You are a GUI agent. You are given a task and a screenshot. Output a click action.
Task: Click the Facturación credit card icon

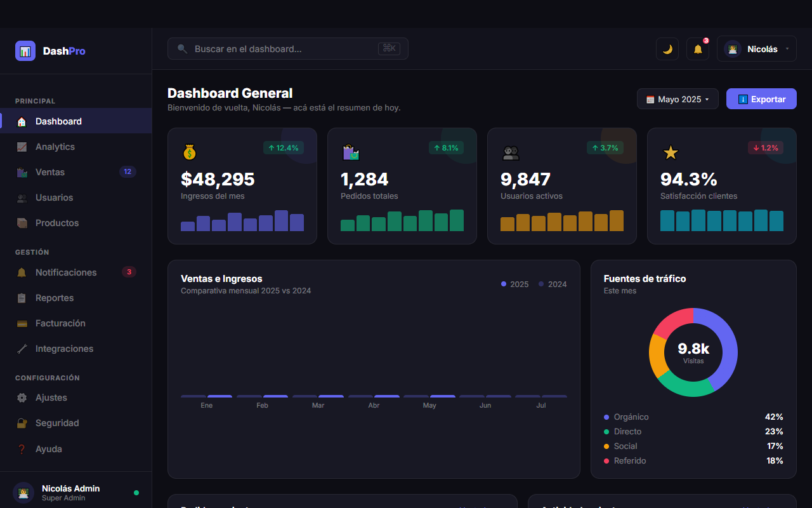[22, 323]
